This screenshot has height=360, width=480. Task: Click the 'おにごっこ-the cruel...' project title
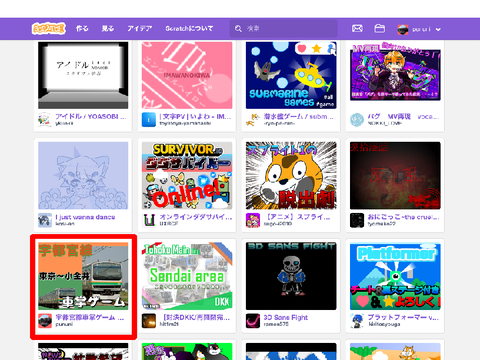403,217
